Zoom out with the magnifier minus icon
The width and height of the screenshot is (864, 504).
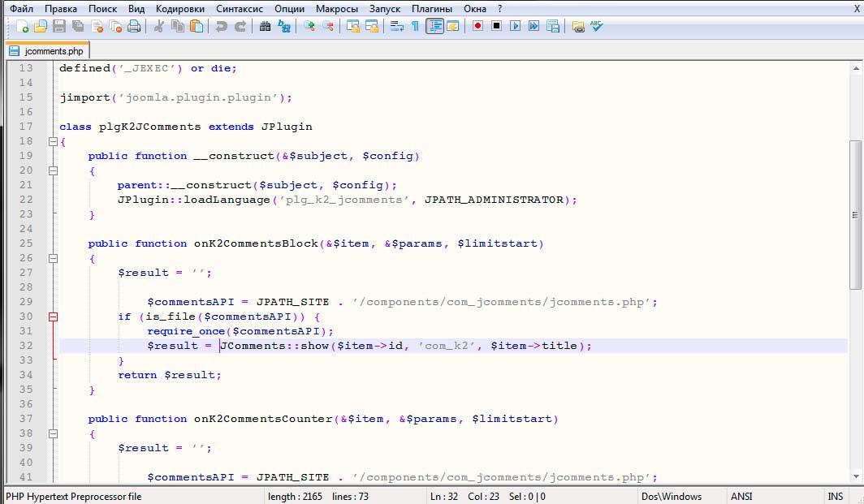pyautogui.click(x=328, y=26)
